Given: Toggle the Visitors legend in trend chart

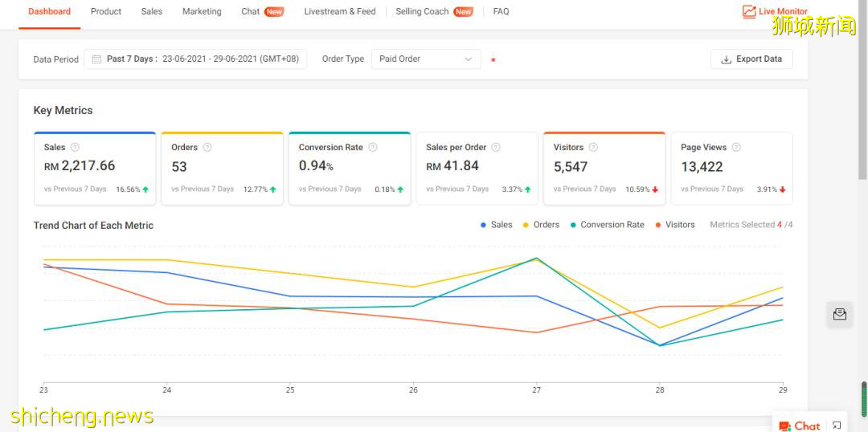Looking at the screenshot, I should coord(674,225).
